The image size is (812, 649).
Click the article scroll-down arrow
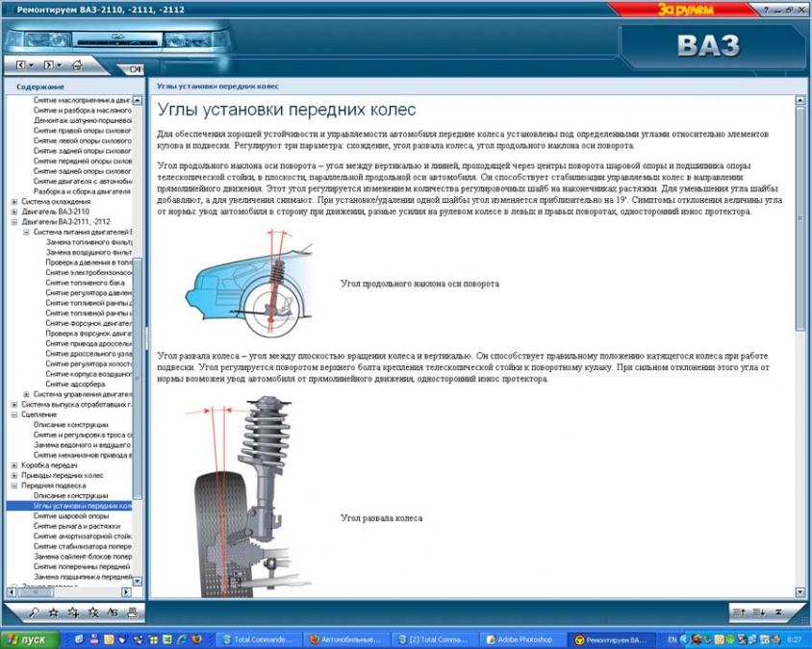pos(800,592)
